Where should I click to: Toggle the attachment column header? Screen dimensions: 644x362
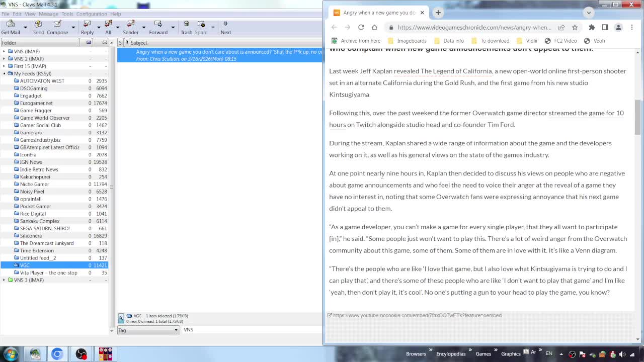tap(127, 43)
